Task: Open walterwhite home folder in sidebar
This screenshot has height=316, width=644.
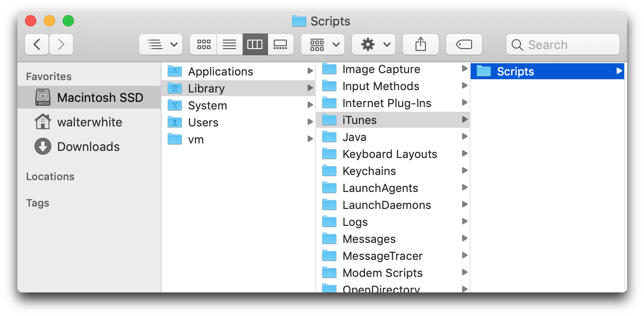Action: tap(90, 122)
